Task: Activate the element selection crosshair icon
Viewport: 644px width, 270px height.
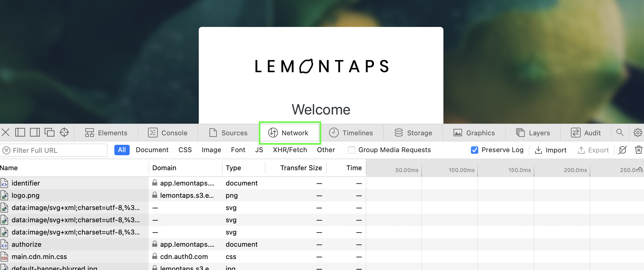Action: pyautogui.click(x=64, y=133)
